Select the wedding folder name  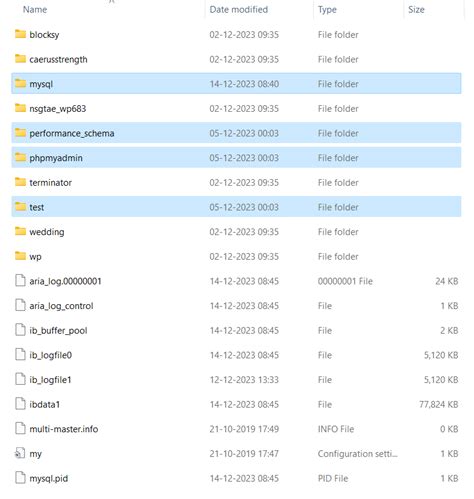point(47,232)
